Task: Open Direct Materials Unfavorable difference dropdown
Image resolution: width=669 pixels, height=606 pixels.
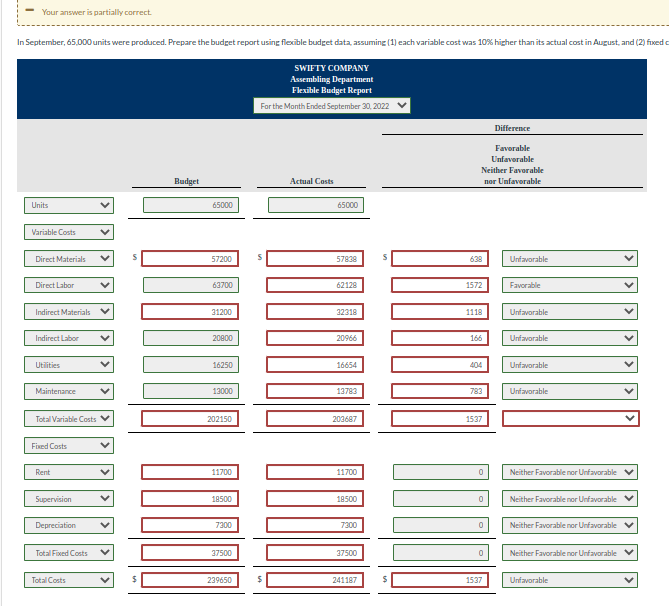Action: point(570,259)
